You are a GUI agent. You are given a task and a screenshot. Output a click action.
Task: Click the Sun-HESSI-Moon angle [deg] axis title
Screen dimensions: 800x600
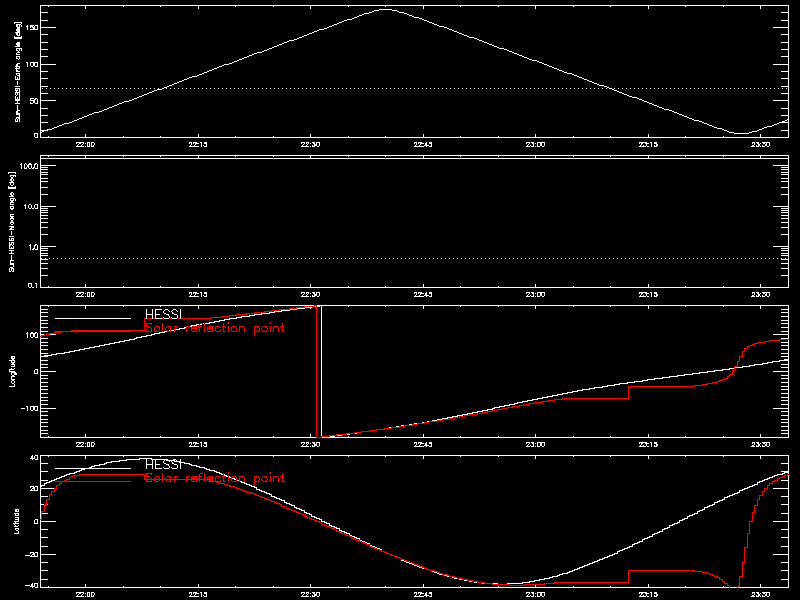point(11,221)
